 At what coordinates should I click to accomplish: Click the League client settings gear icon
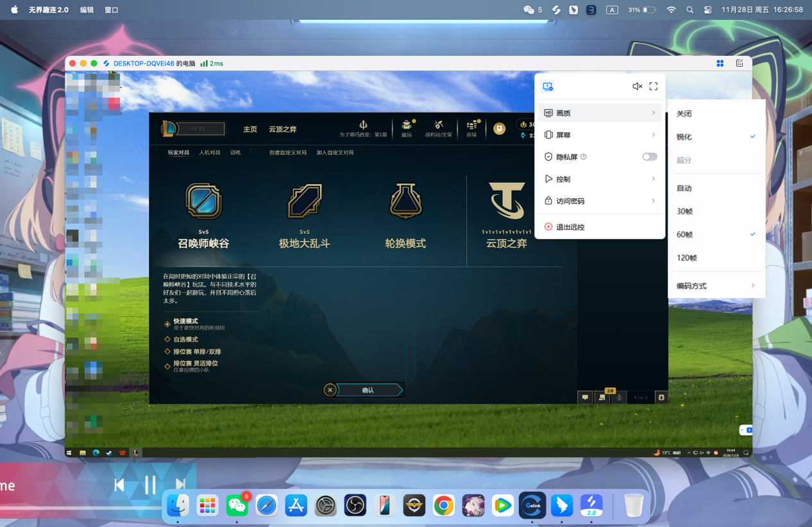click(x=661, y=397)
